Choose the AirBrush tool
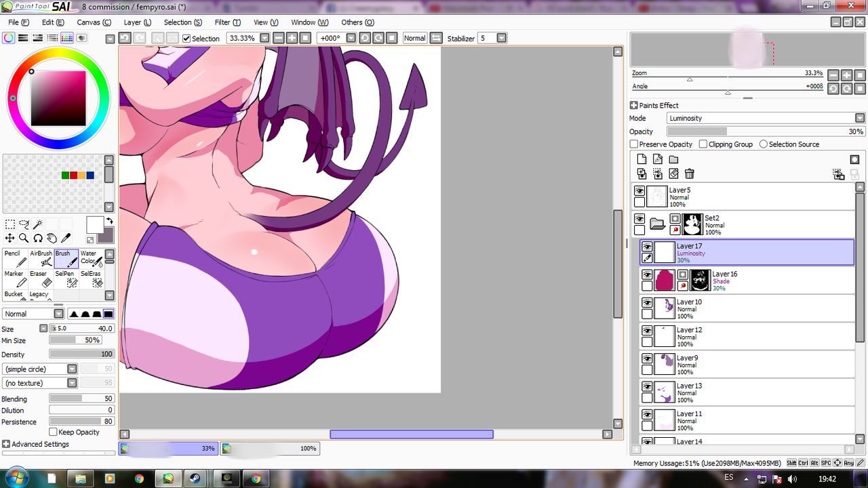Screen dimensions: 868x488 pyautogui.click(x=41, y=258)
